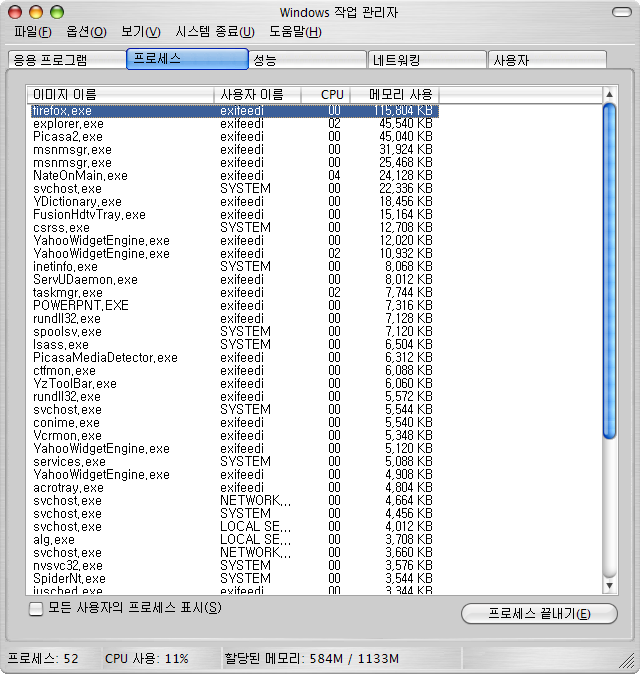
Task: Select the lsass.exe process row
Action: [235, 345]
